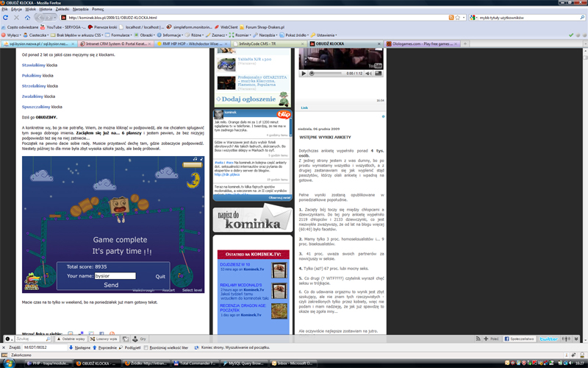Switch to the Intranet CRM System tab
588x368 pixels.
click(115, 44)
